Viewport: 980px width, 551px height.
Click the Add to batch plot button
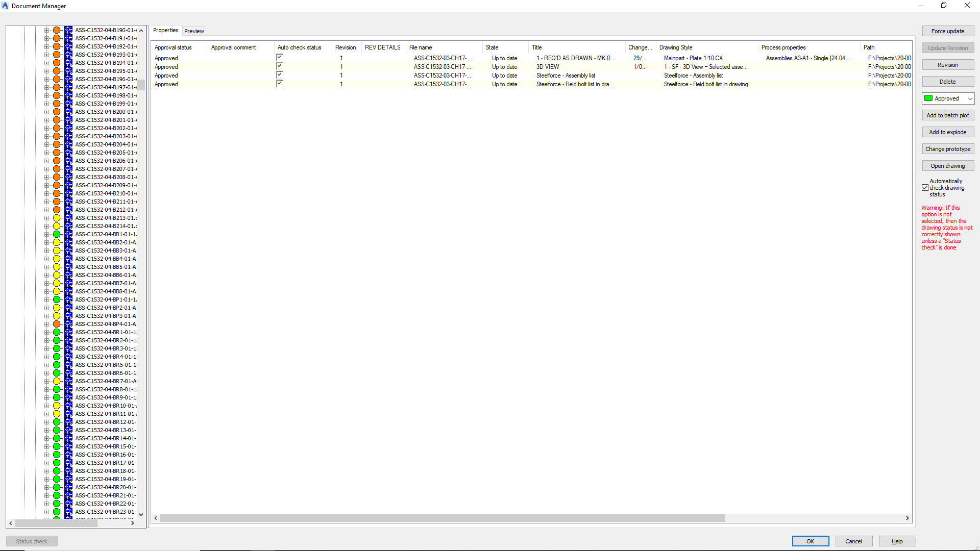click(948, 115)
